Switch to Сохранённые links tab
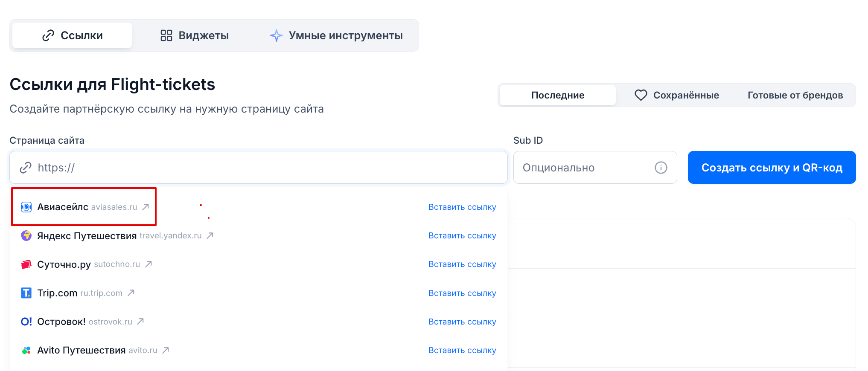This screenshot has height=371, width=868. click(x=677, y=95)
